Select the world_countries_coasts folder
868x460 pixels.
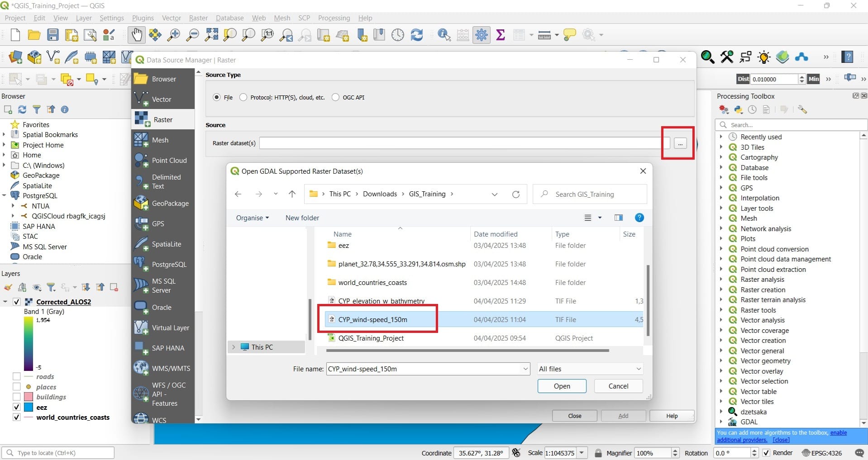pos(372,282)
